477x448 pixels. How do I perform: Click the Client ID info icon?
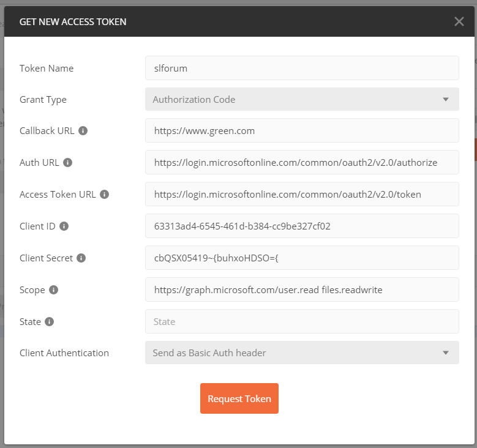coord(64,226)
